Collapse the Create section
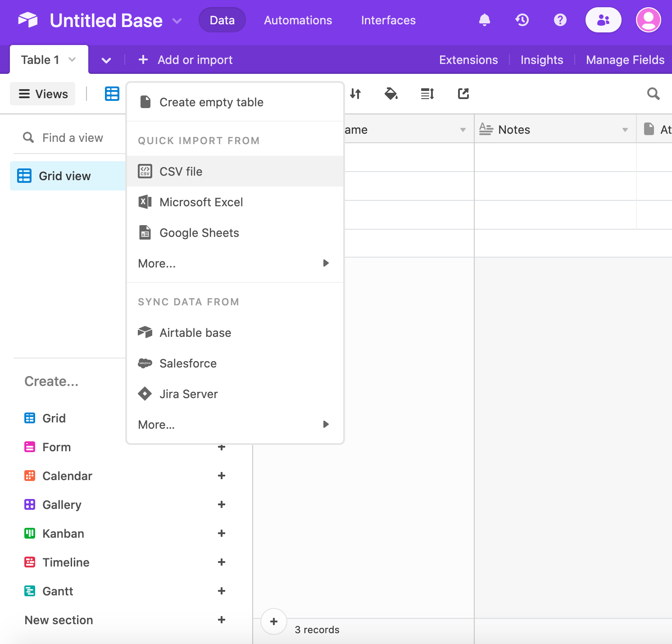672x644 pixels. point(51,381)
